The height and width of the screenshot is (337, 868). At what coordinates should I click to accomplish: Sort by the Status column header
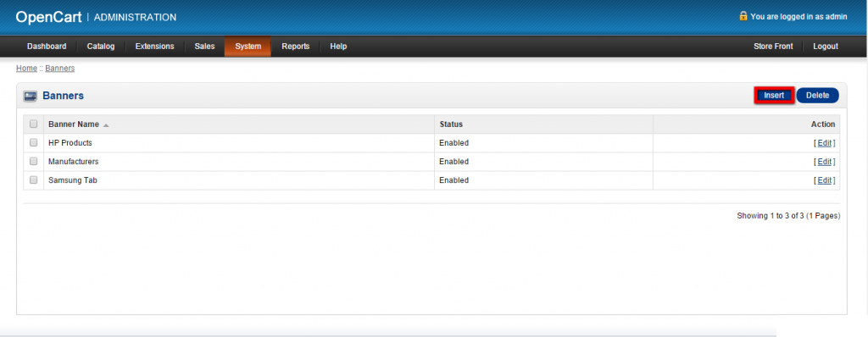(x=451, y=124)
